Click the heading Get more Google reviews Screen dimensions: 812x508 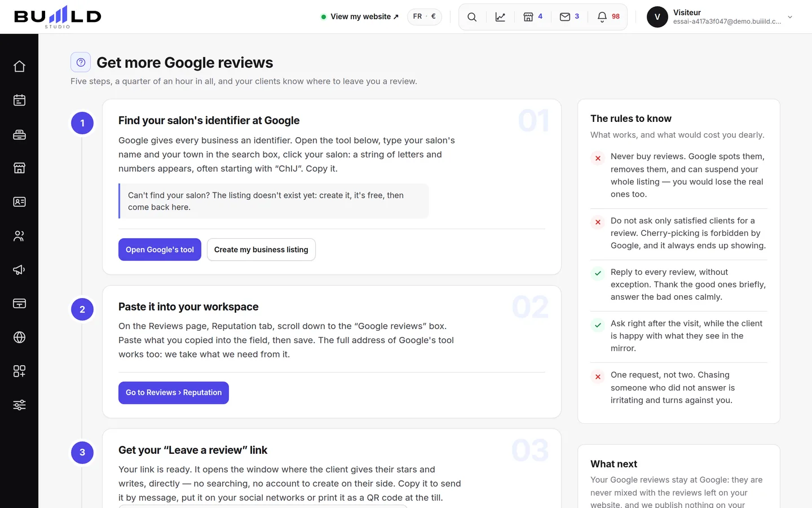point(184,63)
